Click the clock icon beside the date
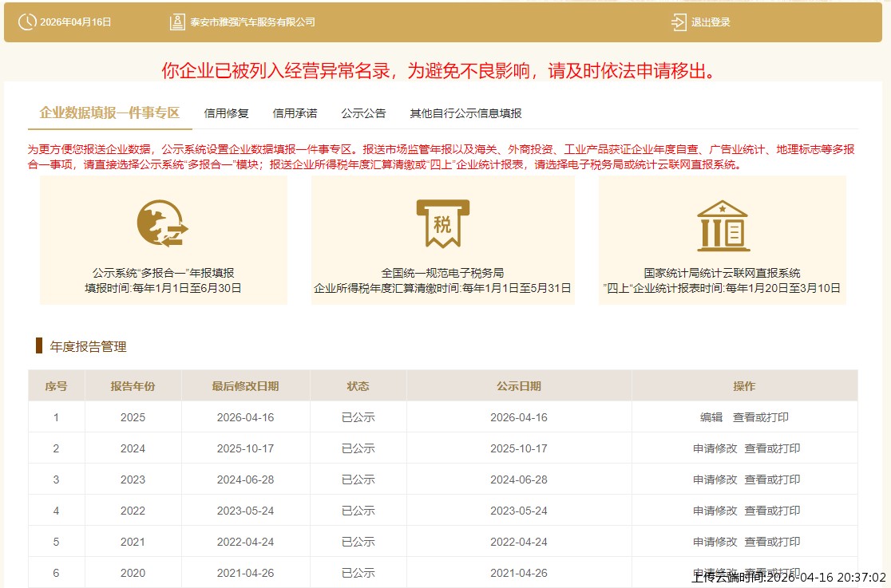891x588 pixels. click(27, 22)
